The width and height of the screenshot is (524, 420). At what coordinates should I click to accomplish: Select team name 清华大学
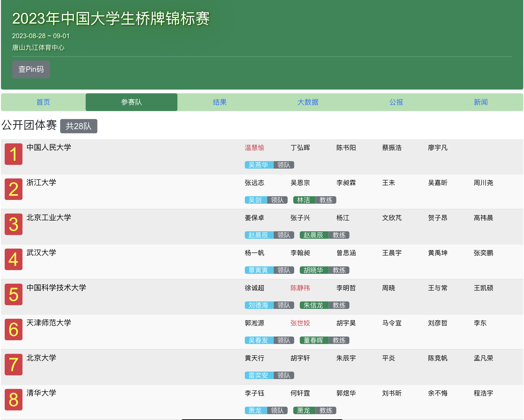41,393
